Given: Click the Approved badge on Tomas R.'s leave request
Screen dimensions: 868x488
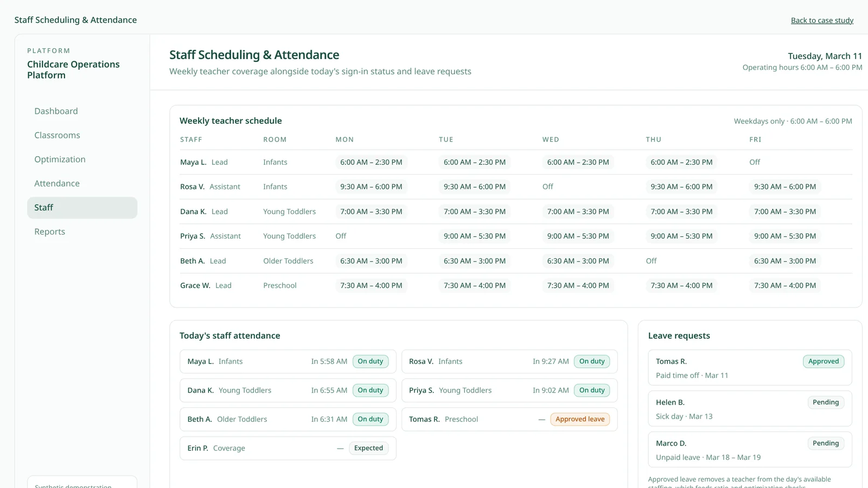Looking at the screenshot, I should (x=824, y=361).
